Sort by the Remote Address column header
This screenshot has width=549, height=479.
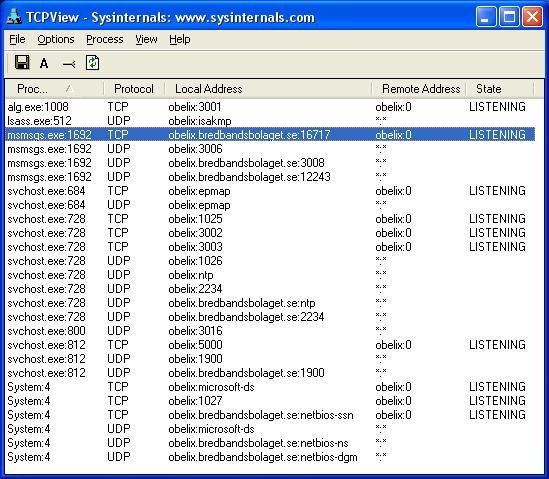[x=419, y=89]
